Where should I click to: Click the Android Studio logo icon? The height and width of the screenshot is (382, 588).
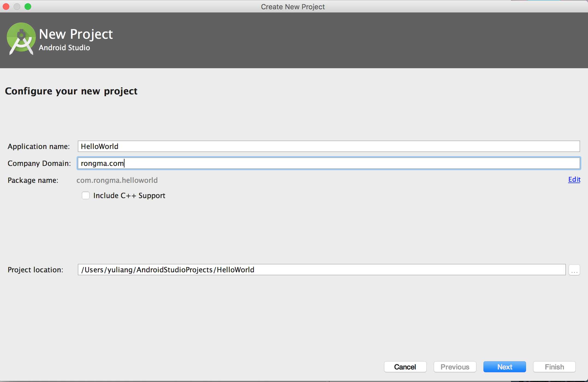point(21,39)
